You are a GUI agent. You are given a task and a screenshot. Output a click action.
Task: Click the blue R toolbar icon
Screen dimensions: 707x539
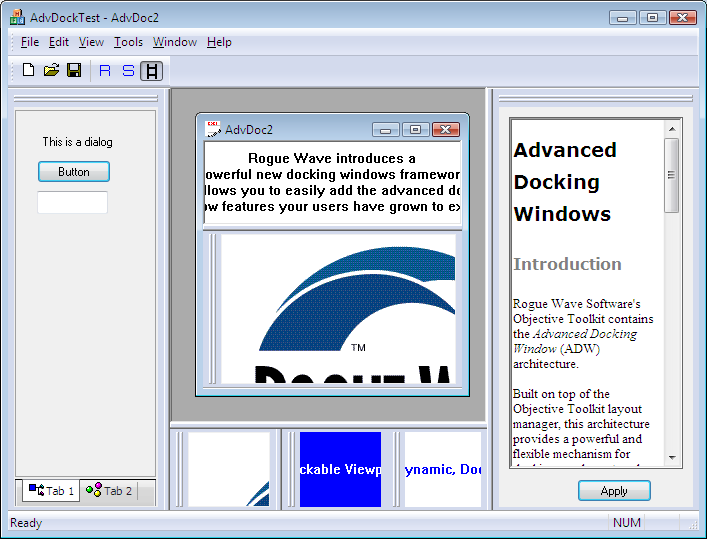point(105,70)
